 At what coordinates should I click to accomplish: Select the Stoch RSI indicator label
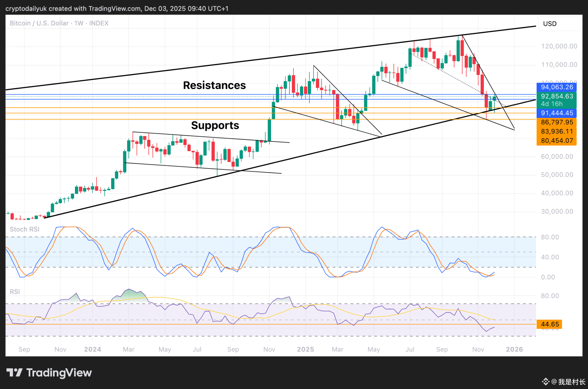pyautogui.click(x=24, y=229)
